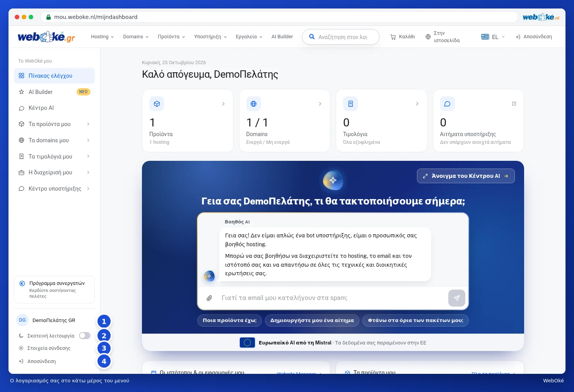
Task: Open support tickets external link icon
Action: [514, 104]
